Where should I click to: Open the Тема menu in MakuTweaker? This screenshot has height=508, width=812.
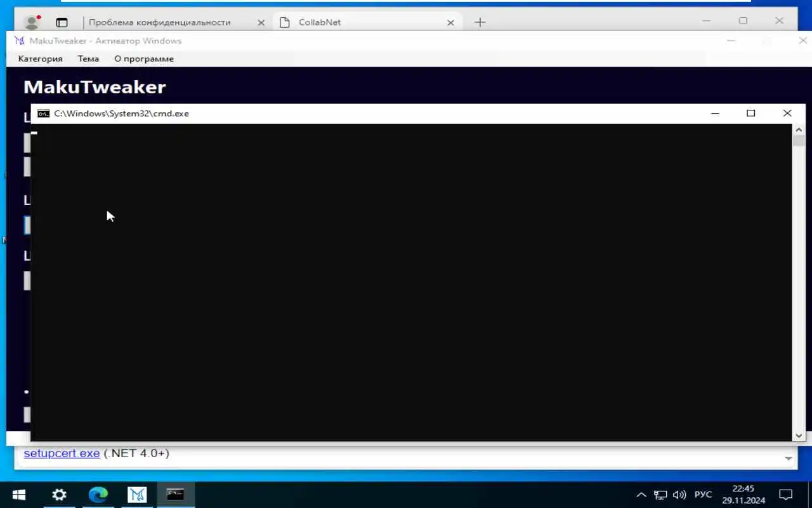point(88,58)
